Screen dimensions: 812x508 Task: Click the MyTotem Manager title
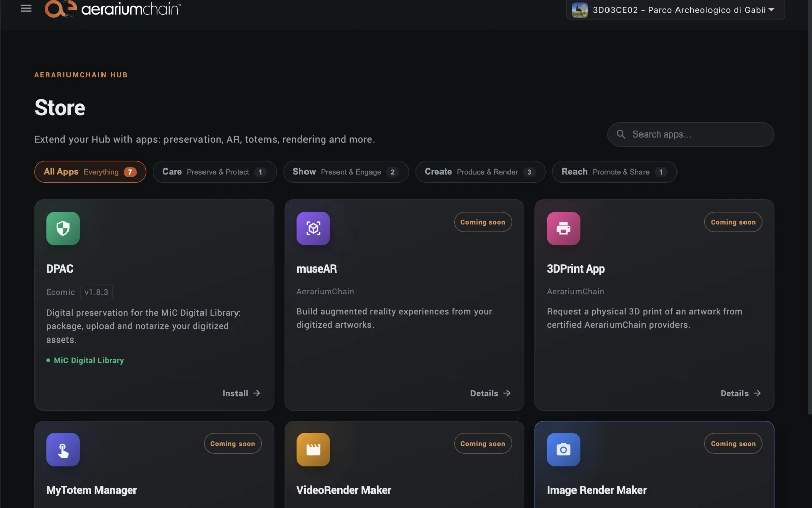click(x=91, y=490)
